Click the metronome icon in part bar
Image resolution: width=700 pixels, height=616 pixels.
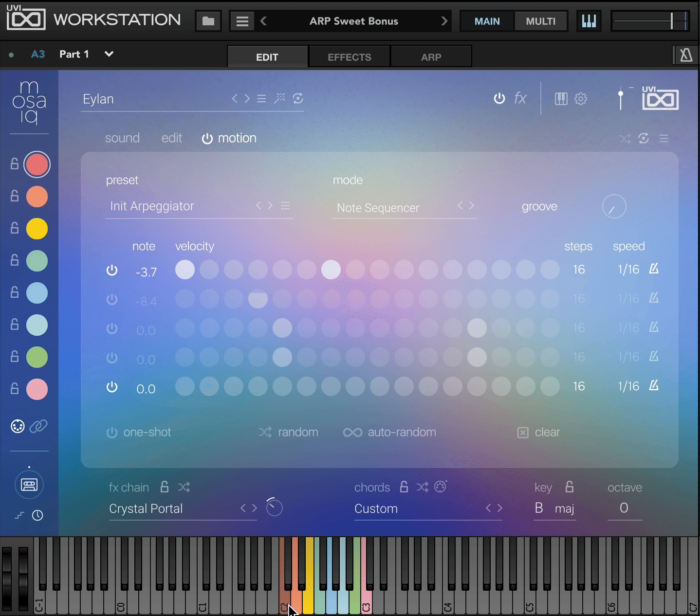(x=686, y=55)
